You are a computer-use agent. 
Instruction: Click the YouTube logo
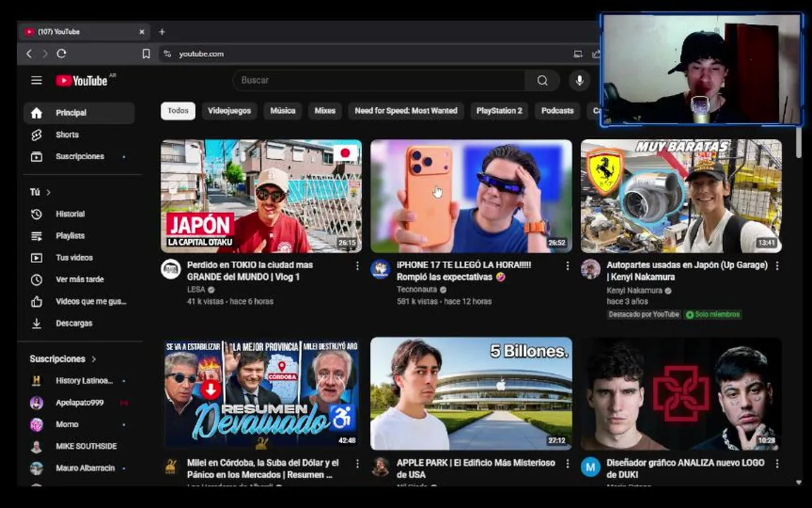click(x=82, y=80)
